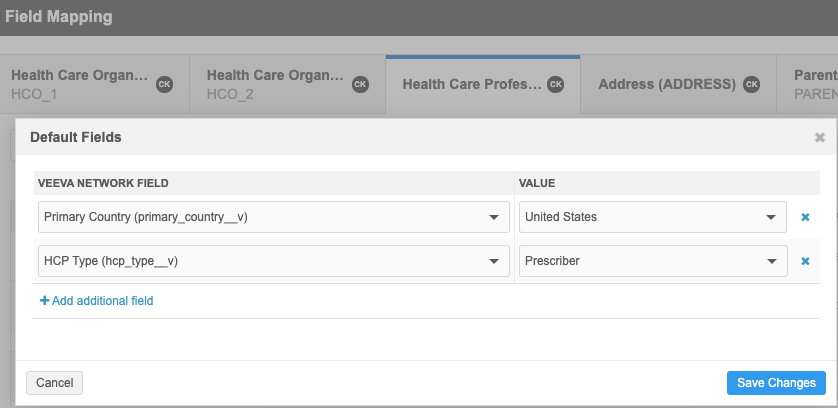This screenshot has height=408, width=838.
Task: Switch to the HCO_2 tab
Action: [275, 85]
